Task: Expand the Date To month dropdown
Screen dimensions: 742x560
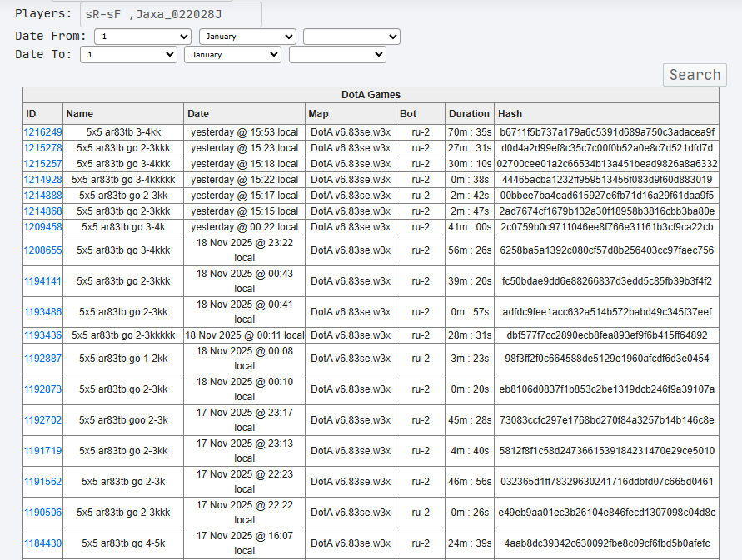Action: pos(233,54)
